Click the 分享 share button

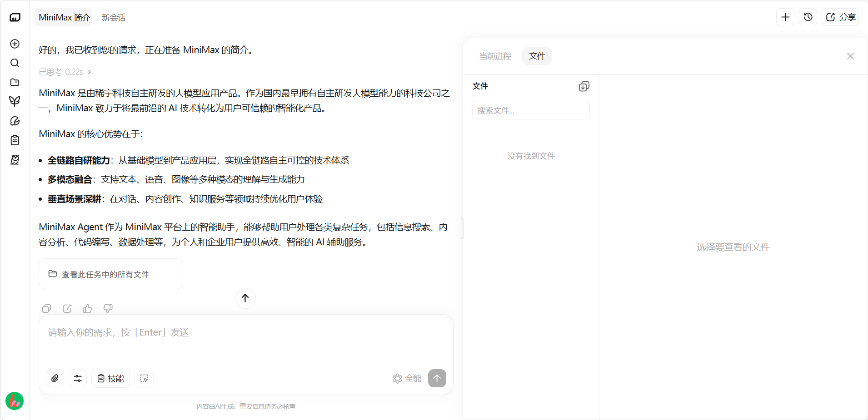tap(840, 17)
